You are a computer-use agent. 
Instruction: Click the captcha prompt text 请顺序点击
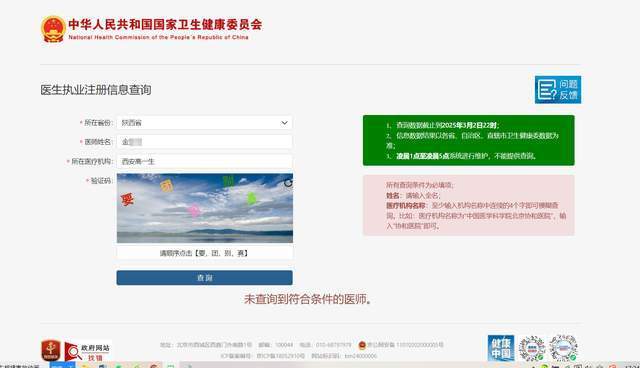click(204, 253)
